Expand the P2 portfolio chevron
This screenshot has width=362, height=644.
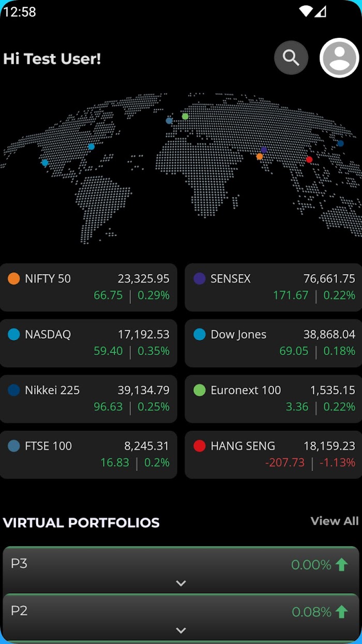pos(181,631)
